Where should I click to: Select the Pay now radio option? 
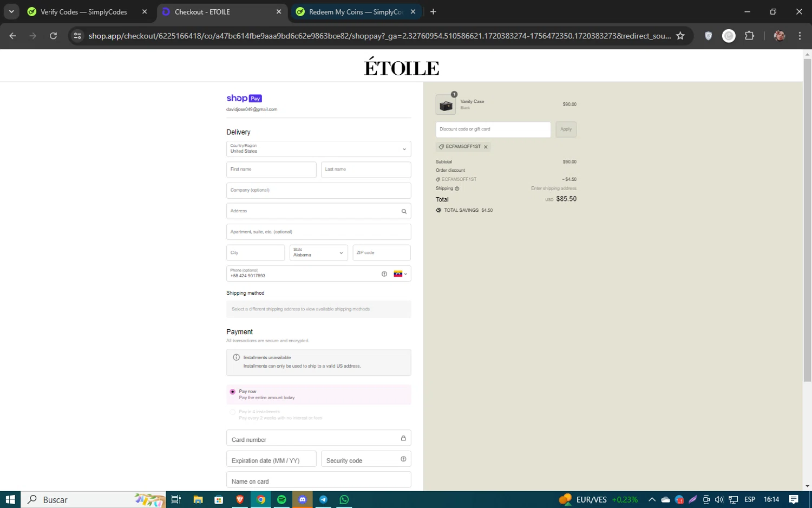(233, 392)
